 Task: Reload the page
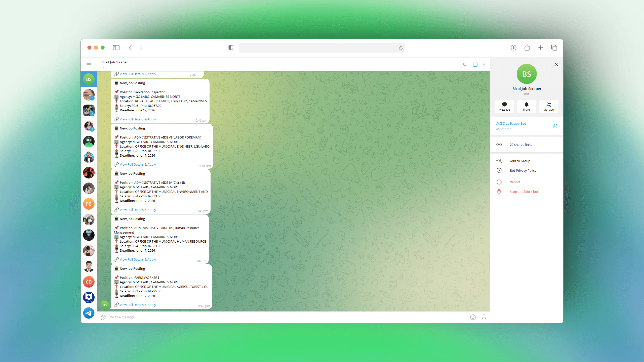pyautogui.click(x=400, y=48)
